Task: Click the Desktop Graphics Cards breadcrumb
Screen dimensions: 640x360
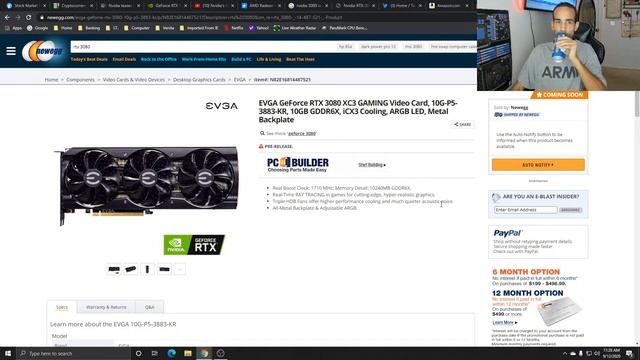Action: [199, 80]
